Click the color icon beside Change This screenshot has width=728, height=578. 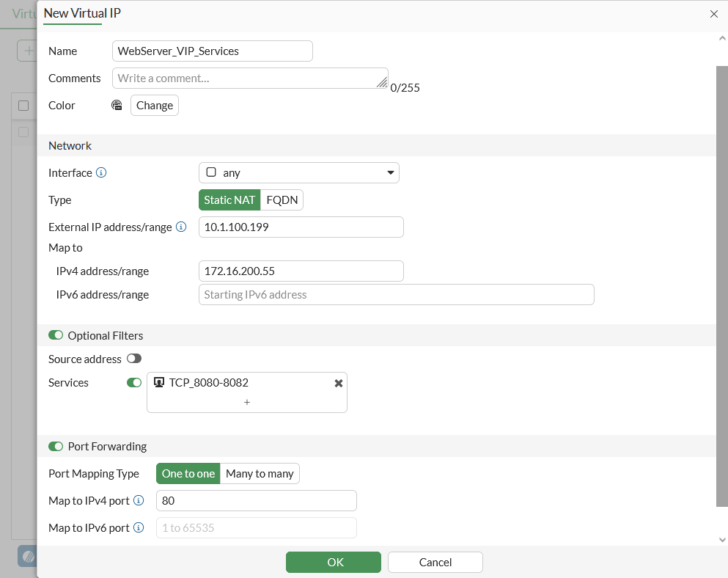(x=117, y=106)
